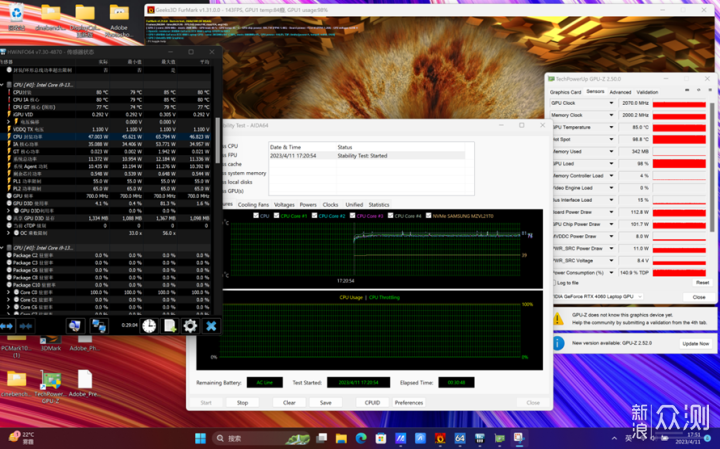Click Clear button in AIDA64
The image size is (720, 449).
point(289,403)
